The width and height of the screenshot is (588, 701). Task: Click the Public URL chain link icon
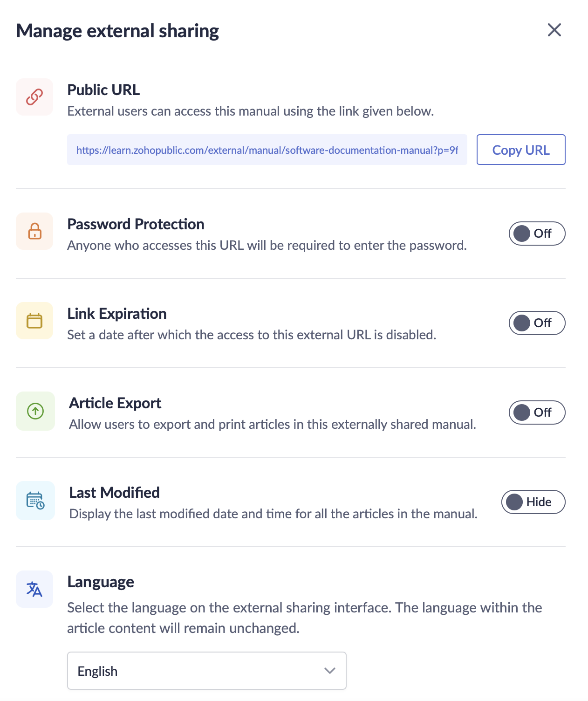click(34, 97)
